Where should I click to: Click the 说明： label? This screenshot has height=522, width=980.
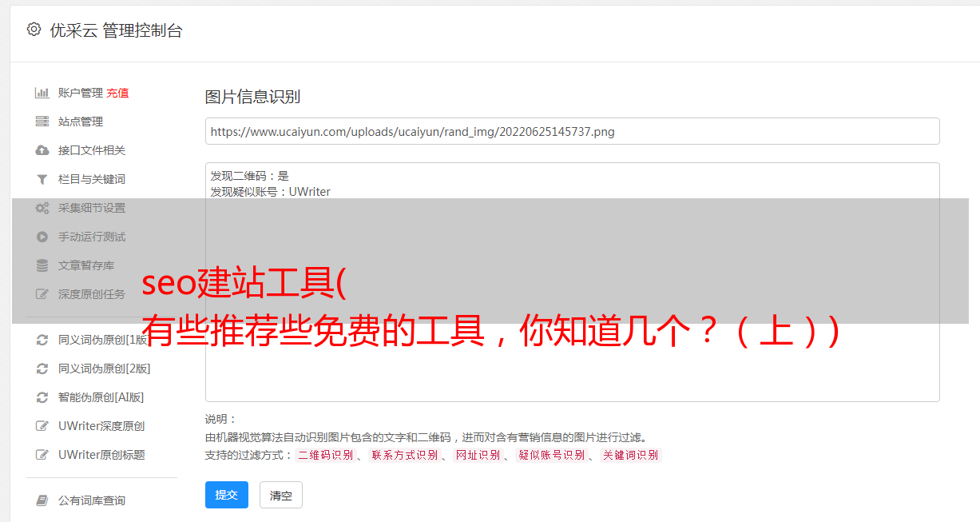pyautogui.click(x=220, y=420)
